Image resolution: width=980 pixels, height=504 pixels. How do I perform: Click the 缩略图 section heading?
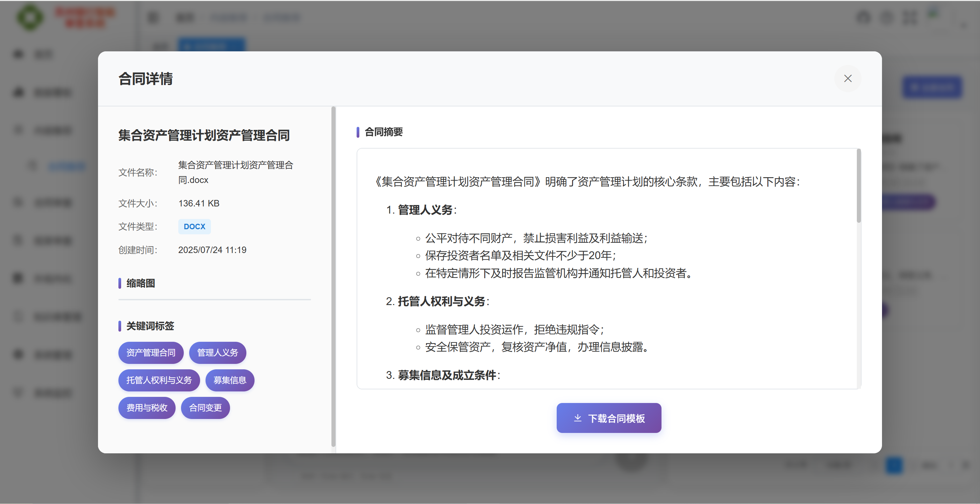[x=141, y=283]
